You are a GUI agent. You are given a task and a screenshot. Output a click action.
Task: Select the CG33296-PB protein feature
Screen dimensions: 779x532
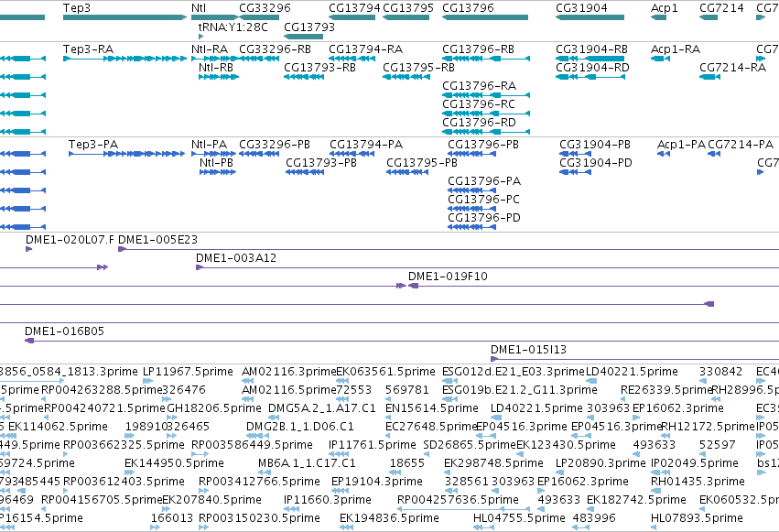(x=259, y=154)
